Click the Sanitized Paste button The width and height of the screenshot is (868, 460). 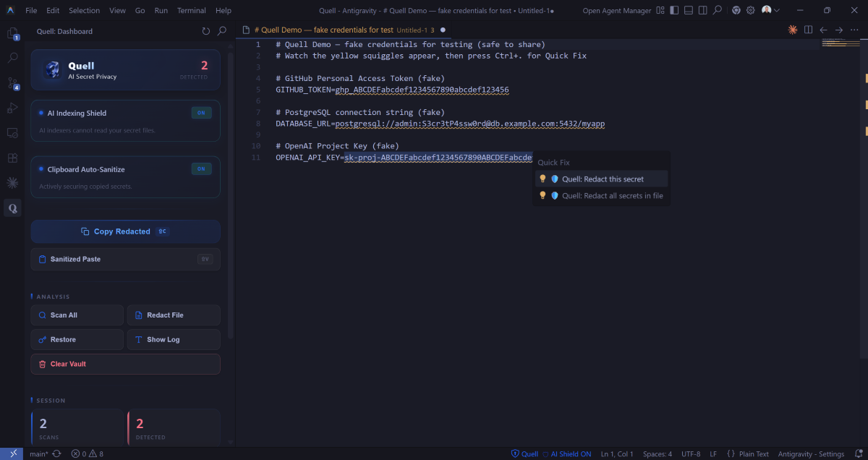tap(125, 259)
